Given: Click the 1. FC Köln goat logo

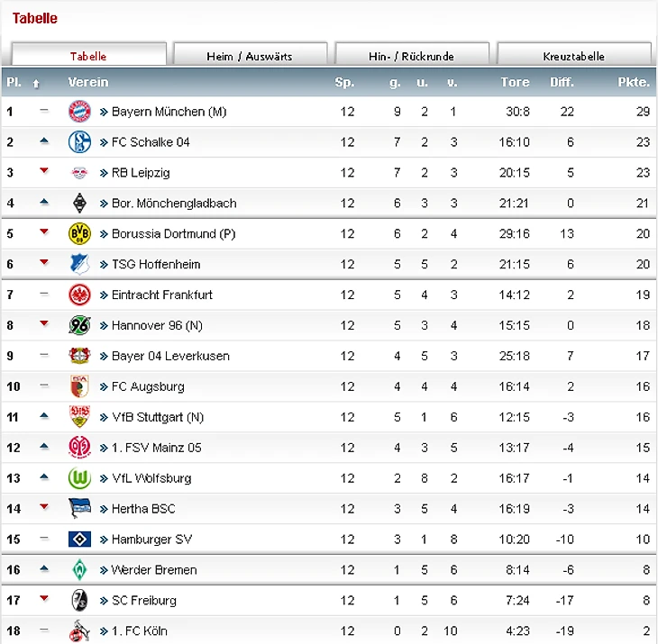Looking at the screenshot, I should (79, 631).
